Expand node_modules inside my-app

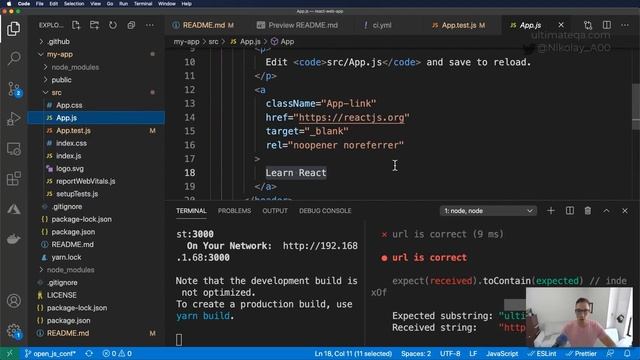tap(75, 67)
